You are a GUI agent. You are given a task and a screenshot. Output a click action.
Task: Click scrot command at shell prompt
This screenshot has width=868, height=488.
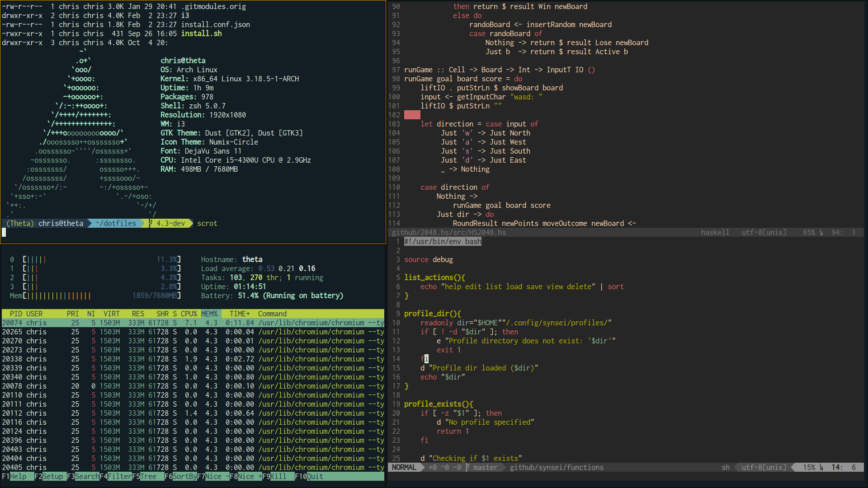point(207,223)
